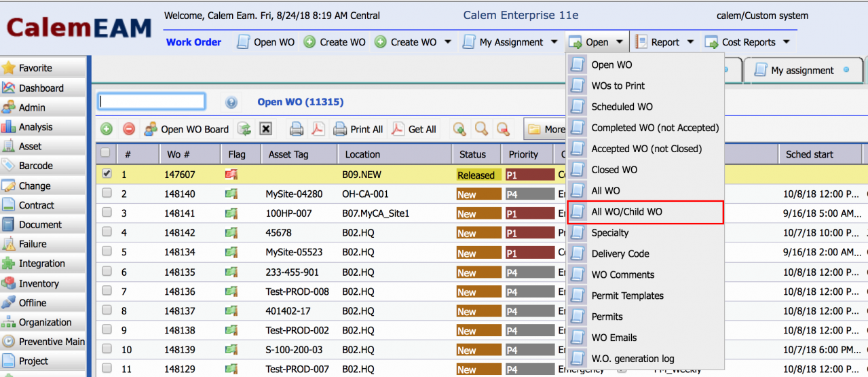Open the Asset module
Screen dimensions: 868x377
43,146
